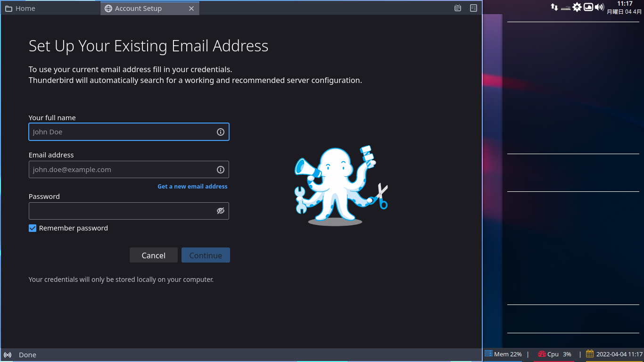The height and width of the screenshot is (362, 644).
Task: Click the Home tab folder icon
Action: pos(8,8)
